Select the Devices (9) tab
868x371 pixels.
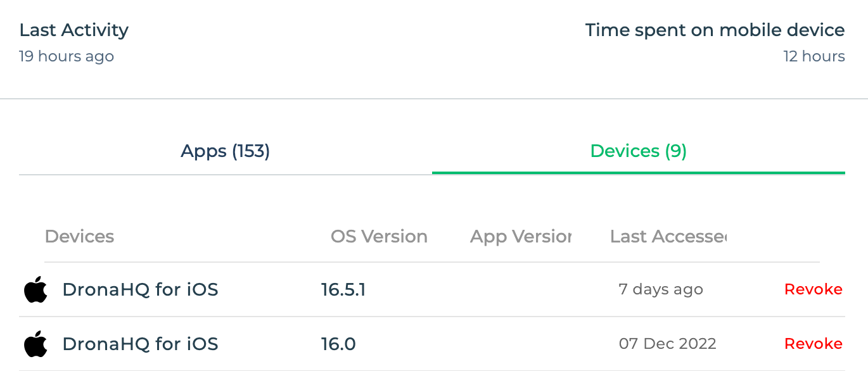pyautogui.click(x=639, y=151)
